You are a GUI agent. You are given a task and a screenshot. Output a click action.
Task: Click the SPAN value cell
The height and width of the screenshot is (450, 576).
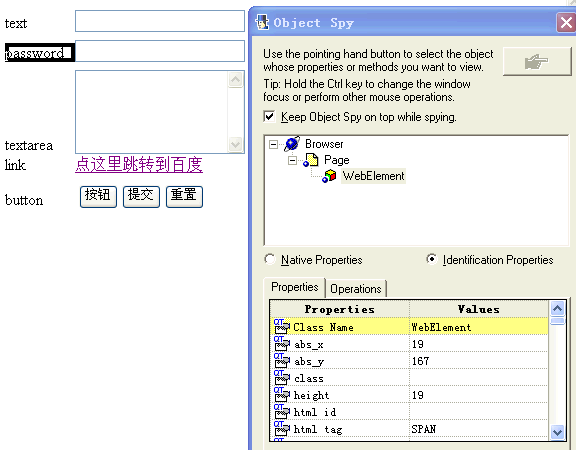[x=479, y=429]
